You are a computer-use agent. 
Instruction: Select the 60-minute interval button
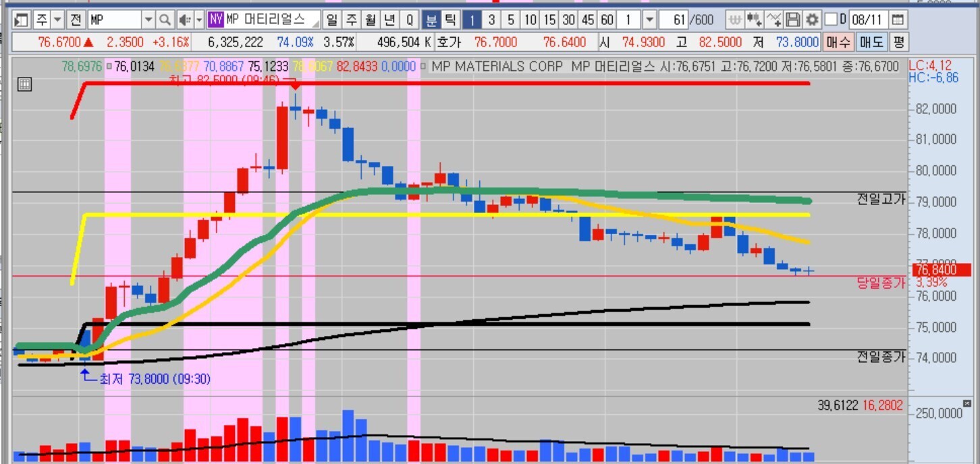(x=607, y=19)
